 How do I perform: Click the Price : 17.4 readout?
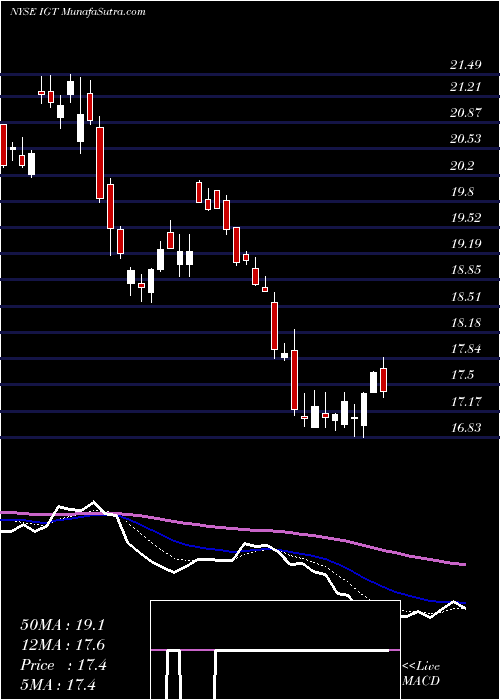(x=62, y=665)
